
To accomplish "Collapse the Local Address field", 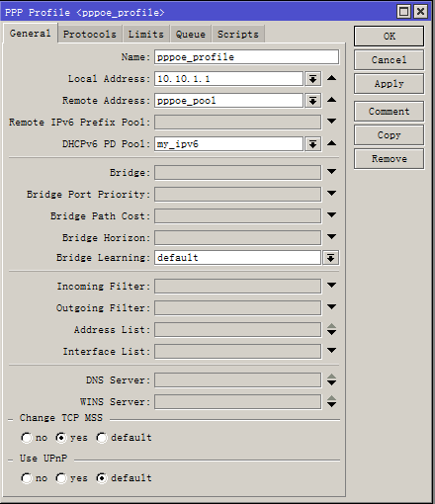I will pyautogui.click(x=332, y=78).
